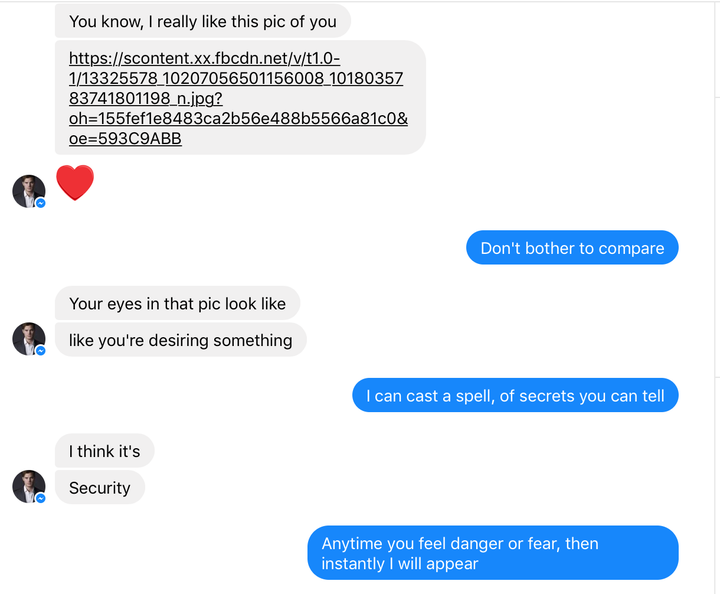Open sender avatar beside 'like you're desiring something'
The height and width of the screenshot is (594, 720).
coord(28,339)
